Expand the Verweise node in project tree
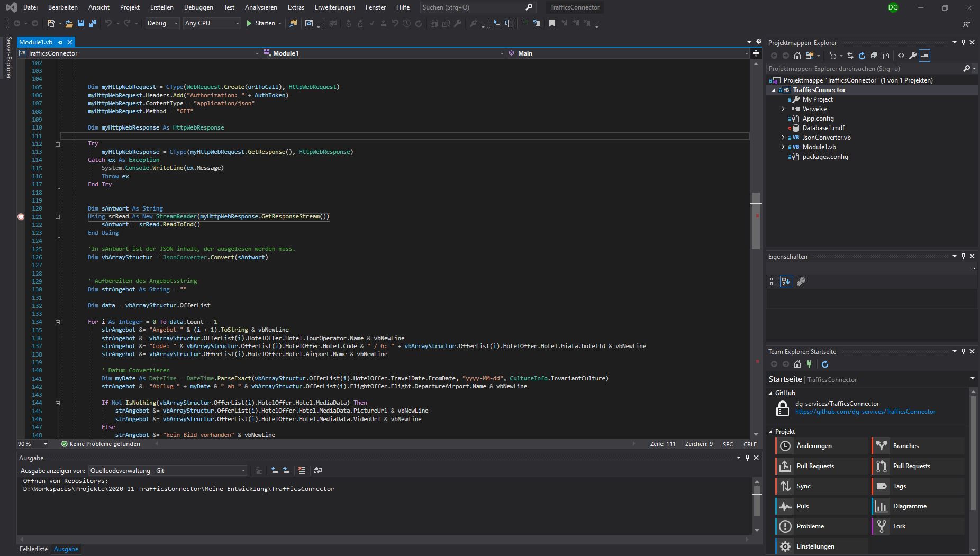Viewport: 980px width, 556px height. (783, 109)
